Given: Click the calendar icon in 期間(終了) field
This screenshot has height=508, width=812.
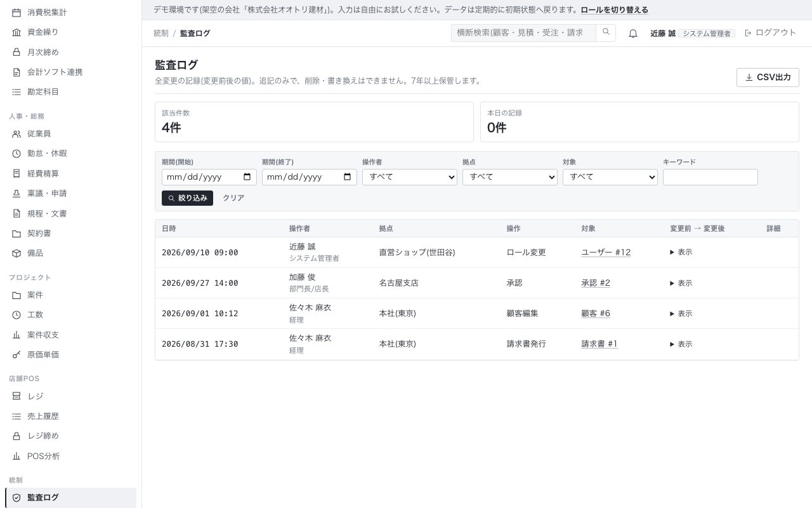Looking at the screenshot, I should tap(348, 177).
